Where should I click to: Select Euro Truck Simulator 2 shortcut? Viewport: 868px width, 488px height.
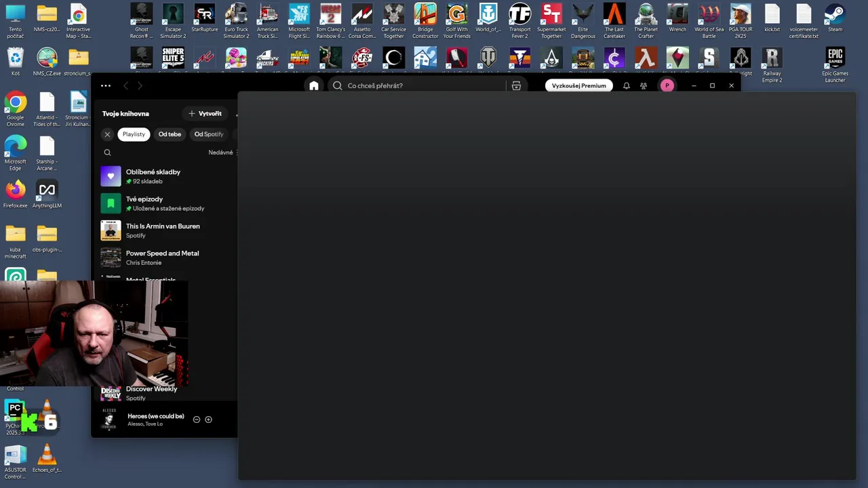[236, 21]
